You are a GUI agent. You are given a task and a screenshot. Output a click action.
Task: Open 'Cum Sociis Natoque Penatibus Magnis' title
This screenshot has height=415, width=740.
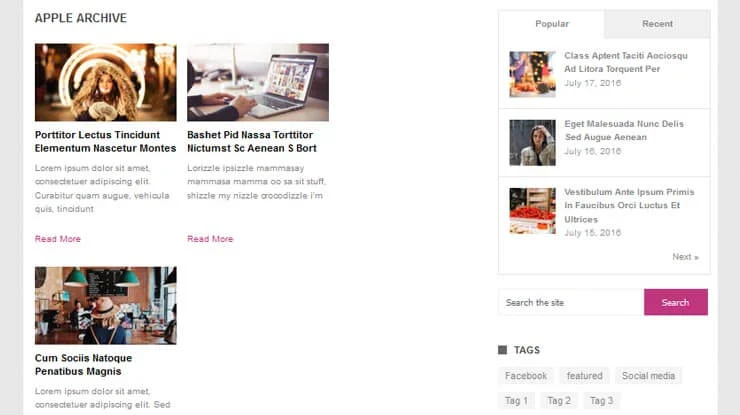click(x=84, y=364)
